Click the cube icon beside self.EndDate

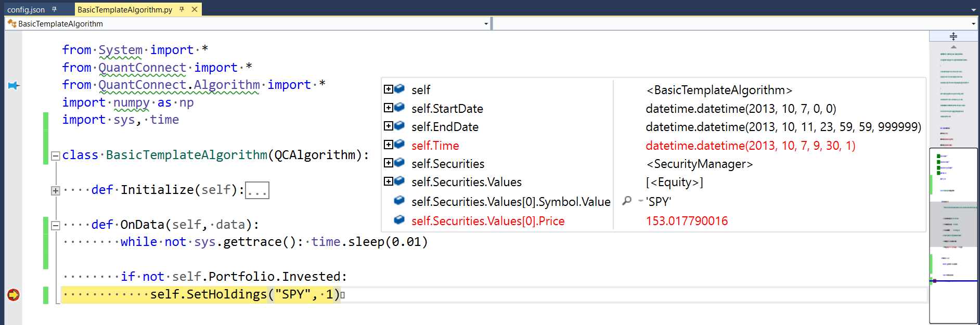(399, 126)
